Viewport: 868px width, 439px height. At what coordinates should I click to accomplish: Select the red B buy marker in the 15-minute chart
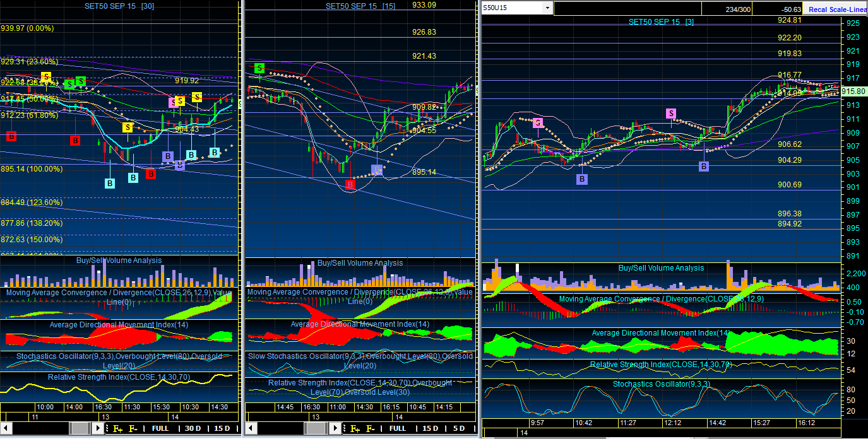350,185
